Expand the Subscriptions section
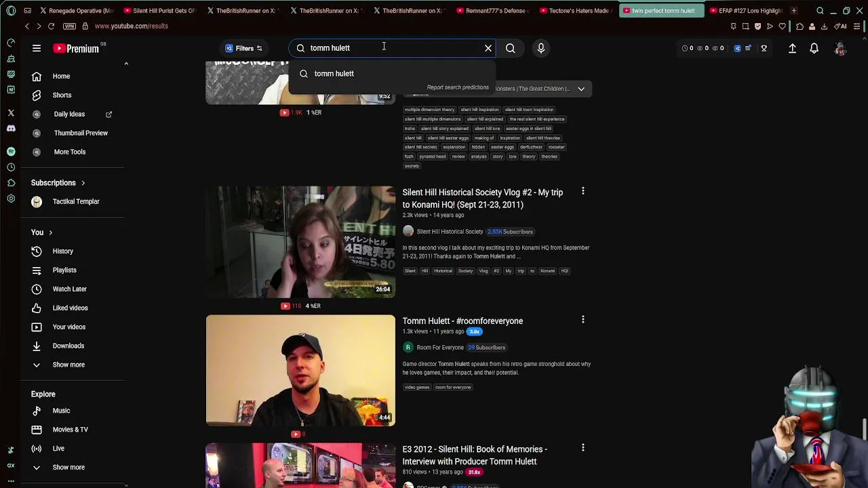The width and height of the screenshot is (868, 488). point(58,183)
